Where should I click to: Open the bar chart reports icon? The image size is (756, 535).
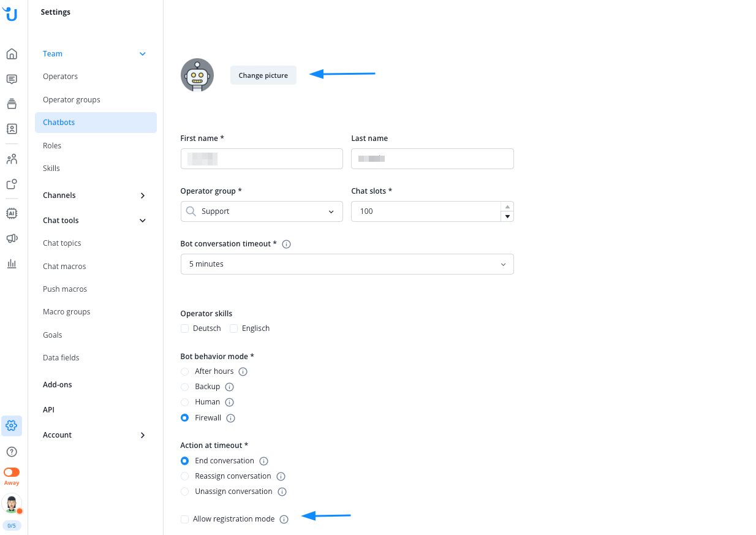point(12,264)
